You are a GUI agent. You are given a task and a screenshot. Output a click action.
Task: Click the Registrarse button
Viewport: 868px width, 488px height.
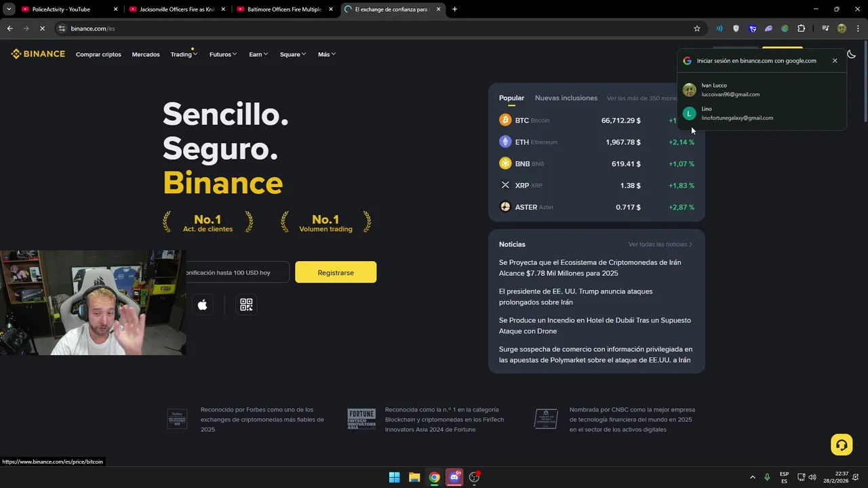point(336,272)
